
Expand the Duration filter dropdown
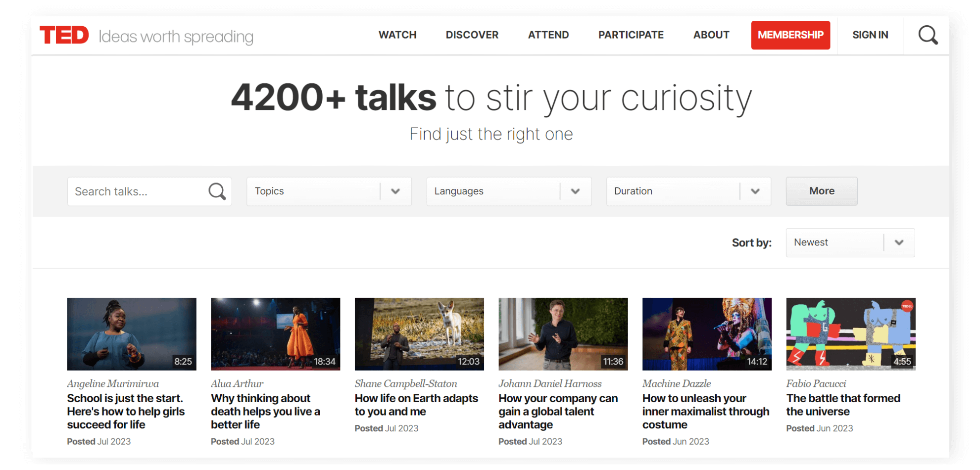tap(688, 191)
